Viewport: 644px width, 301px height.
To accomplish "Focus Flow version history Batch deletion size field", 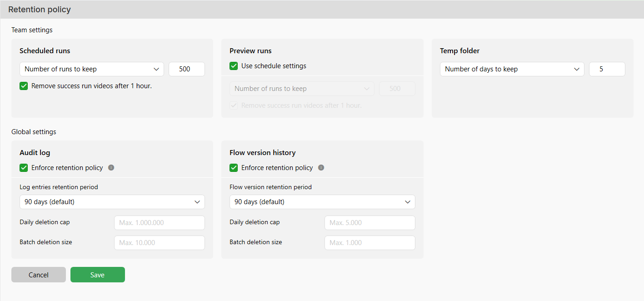I will point(369,243).
